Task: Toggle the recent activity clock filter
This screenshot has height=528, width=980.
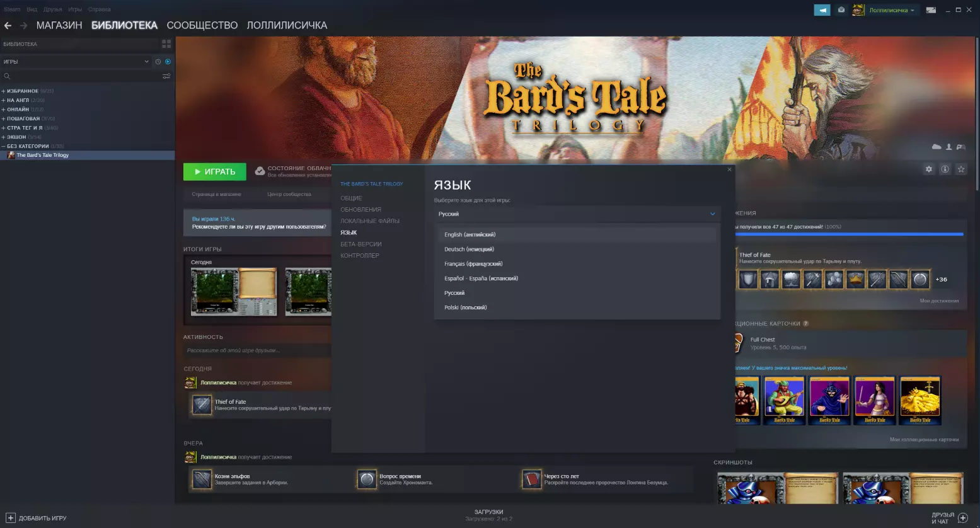Action: point(158,62)
